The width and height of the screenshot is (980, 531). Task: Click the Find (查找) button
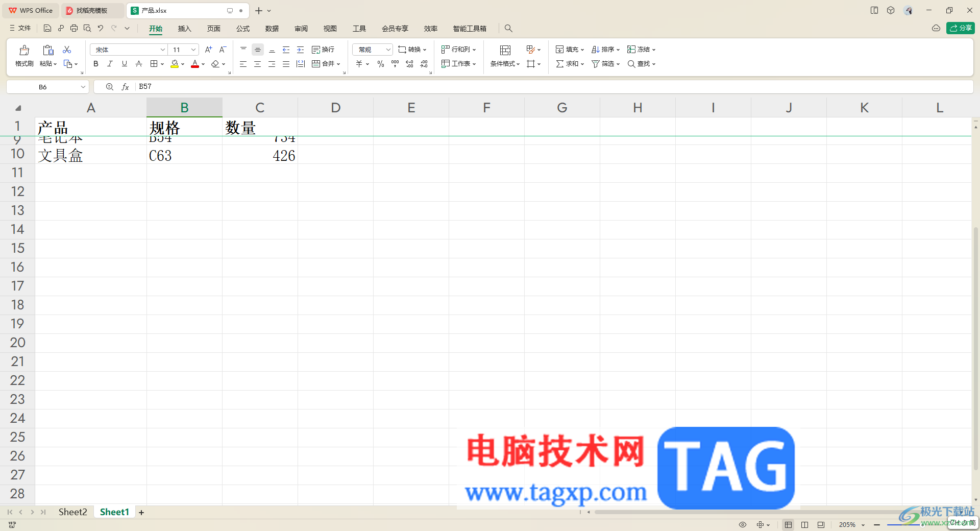pos(641,64)
